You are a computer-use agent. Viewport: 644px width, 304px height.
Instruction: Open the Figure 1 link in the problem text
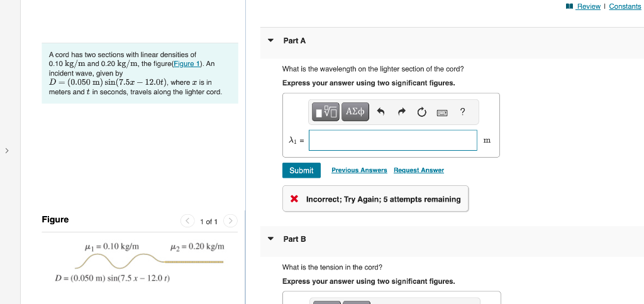click(x=187, y=63)
